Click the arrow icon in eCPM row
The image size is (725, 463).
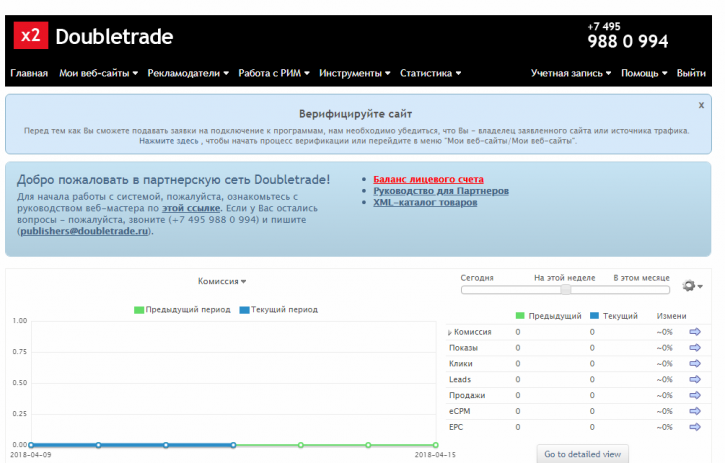click(x=695, y=411)
